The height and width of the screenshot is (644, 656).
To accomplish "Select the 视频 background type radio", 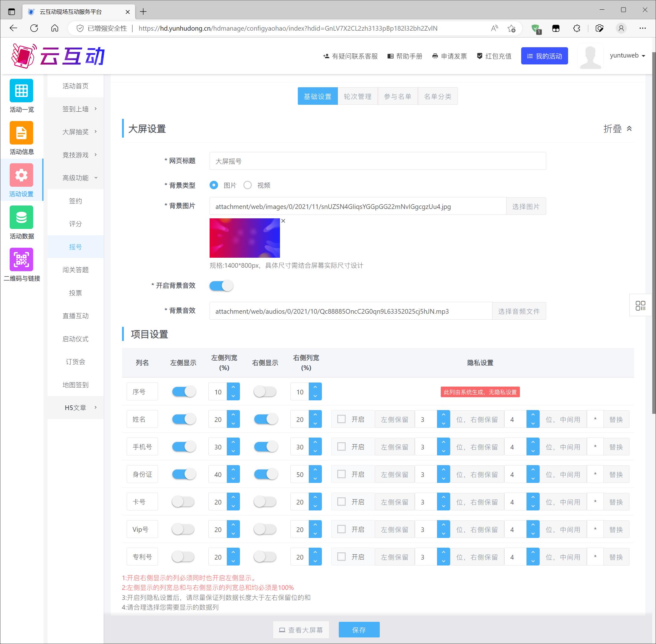I will pyautogui.click(x=248, y=185).
